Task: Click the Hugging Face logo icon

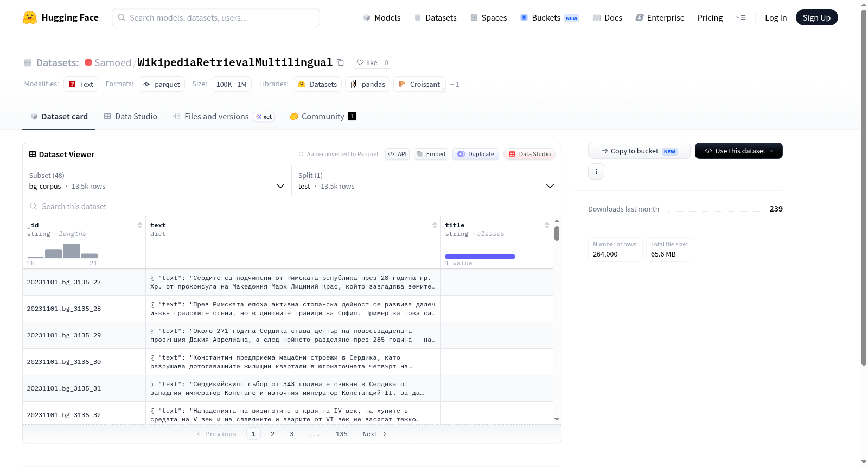Action: pos(30,17)
